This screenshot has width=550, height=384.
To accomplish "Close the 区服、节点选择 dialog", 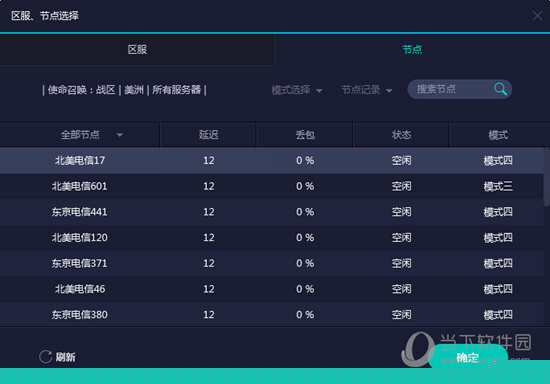I will pyautogui.click(x=537, y=15).
